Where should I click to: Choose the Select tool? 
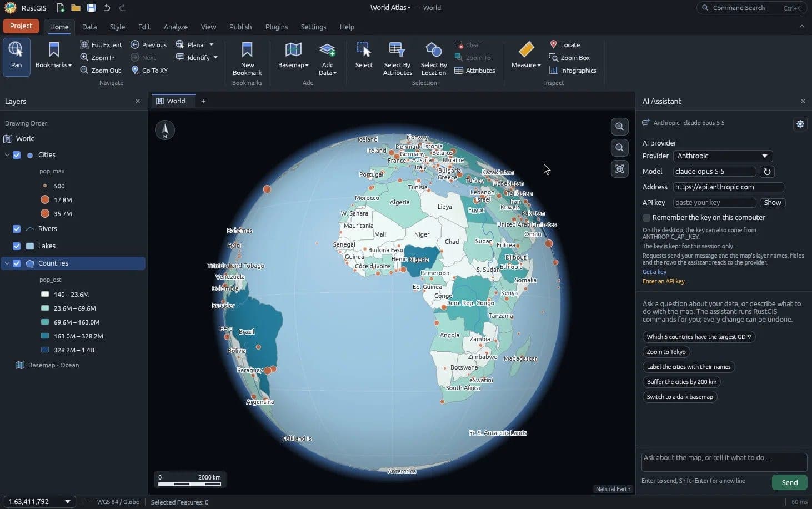(x=364, y=56)
